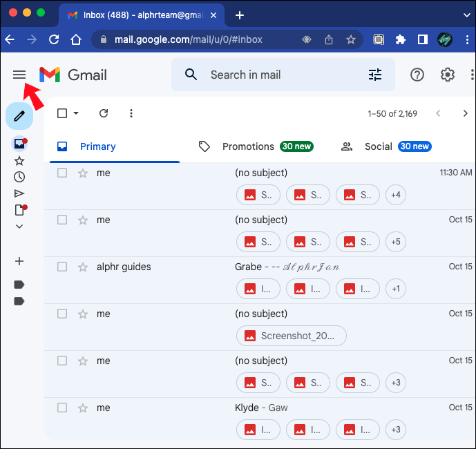The height and width of the screenshot is (449, 476).
Task: Close the Inbox (488) browser tab
Action: pos(213,15)
